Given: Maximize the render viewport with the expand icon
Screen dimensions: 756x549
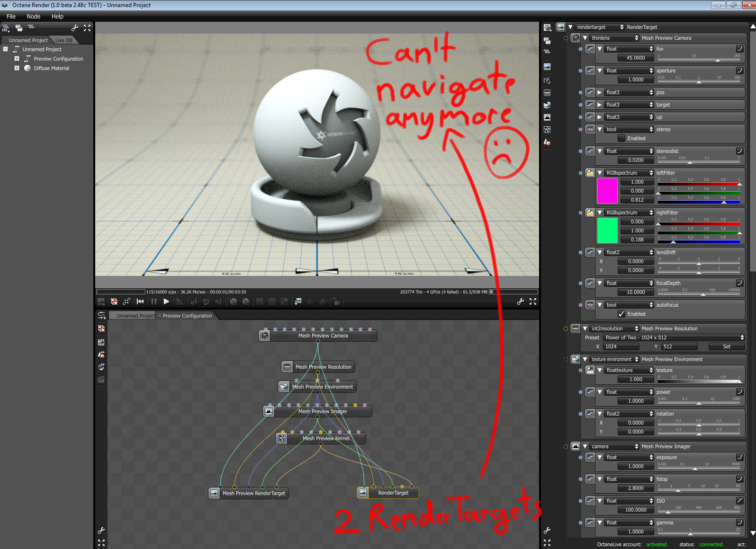Looking at the screenshot, I should (x=533, y=301).
